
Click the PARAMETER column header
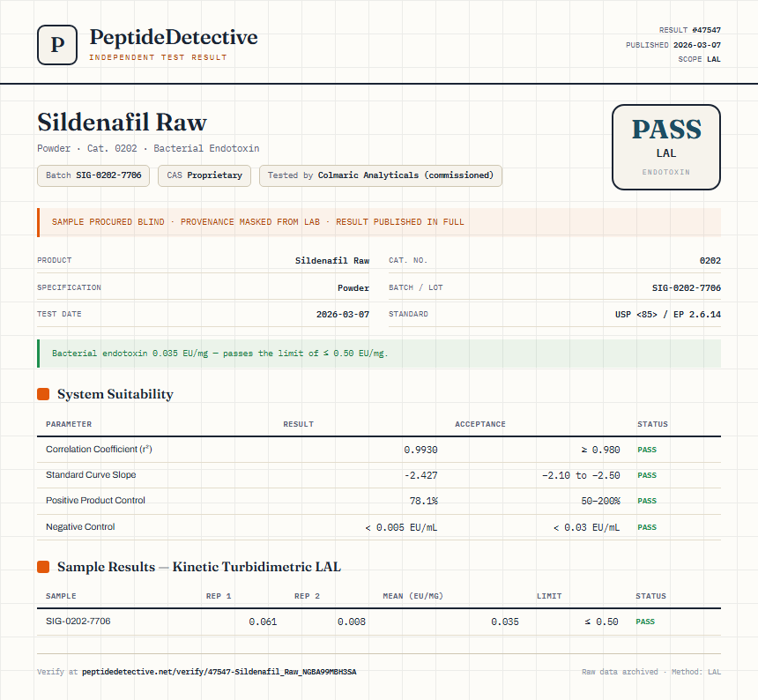(x=69, y=424)
